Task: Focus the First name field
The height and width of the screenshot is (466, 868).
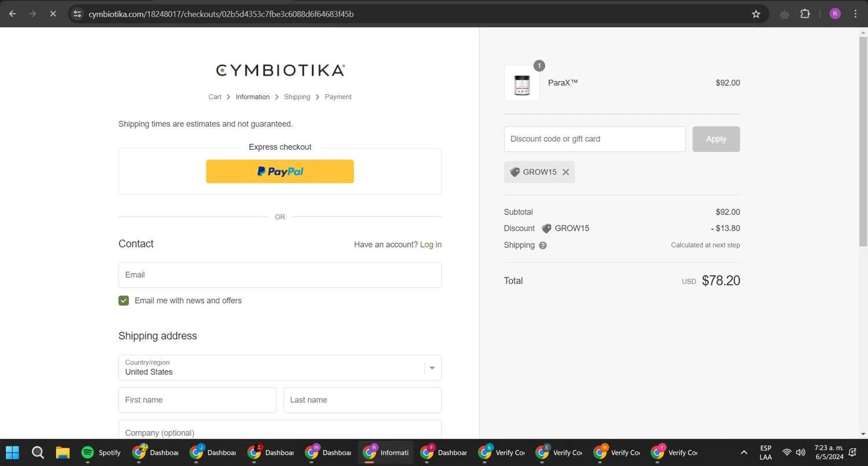Action: tap(197, 400)
